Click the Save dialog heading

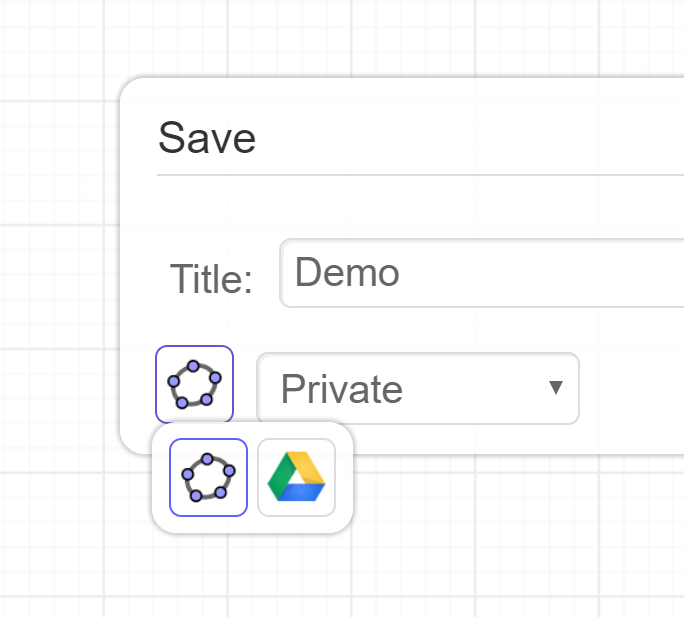click(207, 138)
